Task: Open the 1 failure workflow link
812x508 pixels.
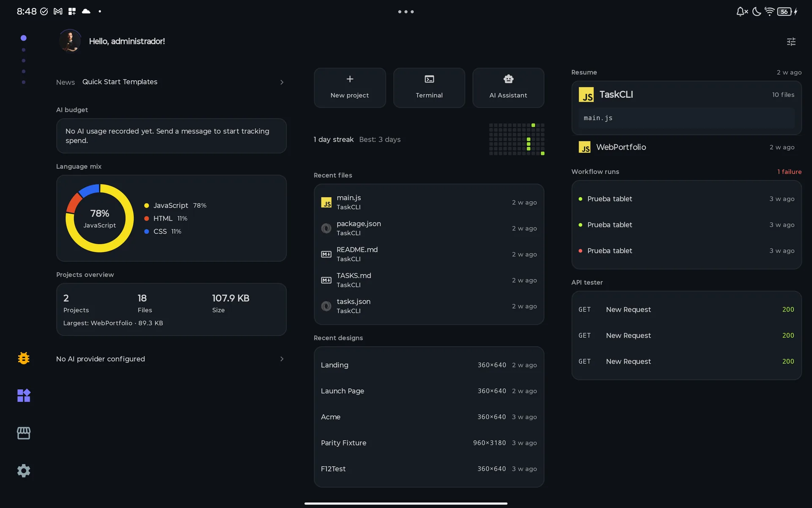Action: pyautogui.click(x=789, y=172)
